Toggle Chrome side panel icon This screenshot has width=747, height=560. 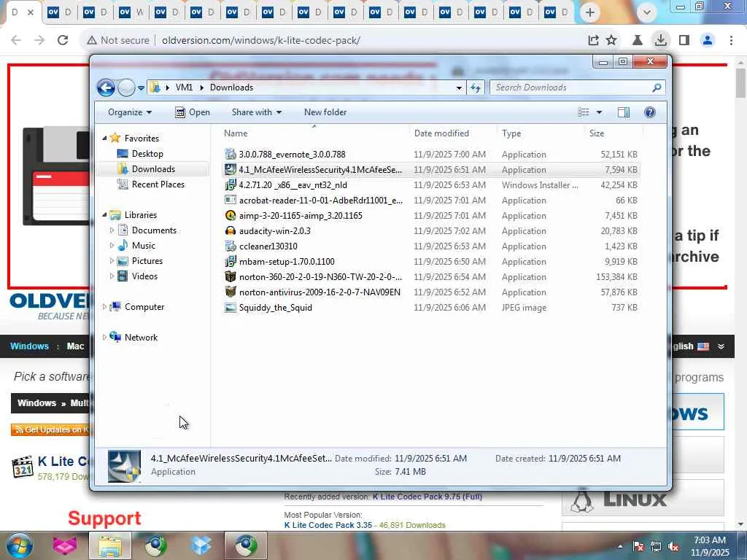point(684,40)
